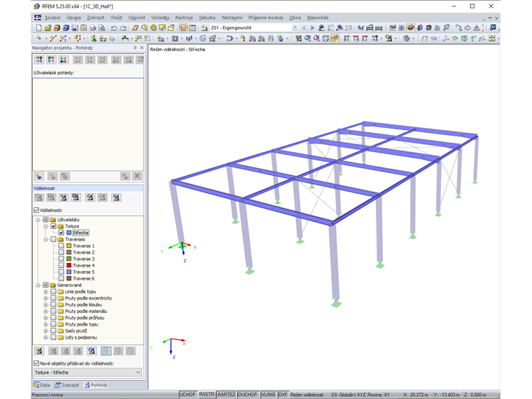The height and width of the screenshot is (399, 532).
Task: Switch to the Data navigator tab
Action: (42, 385)
